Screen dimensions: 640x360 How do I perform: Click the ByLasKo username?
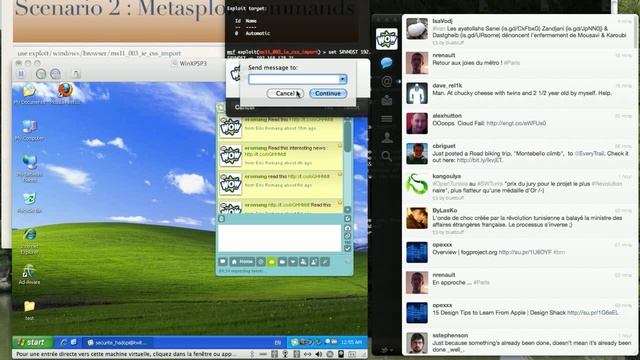click(x=444, y=210)
